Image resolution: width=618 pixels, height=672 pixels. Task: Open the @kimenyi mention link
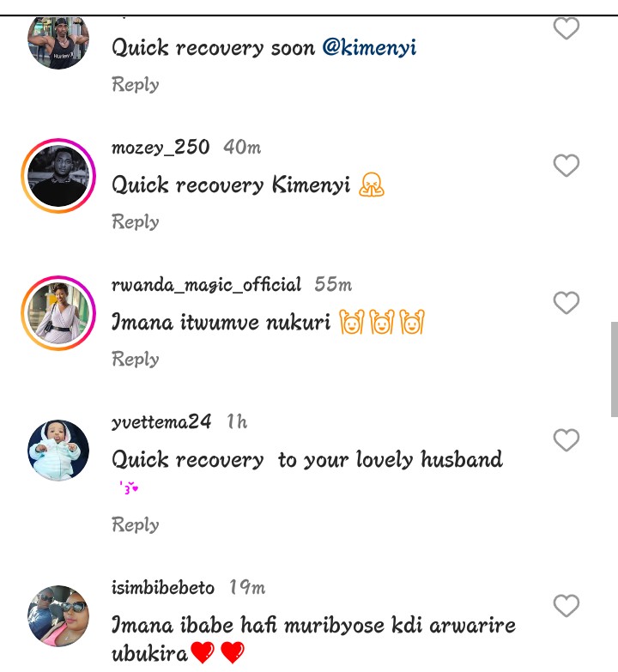coord(369,48)
